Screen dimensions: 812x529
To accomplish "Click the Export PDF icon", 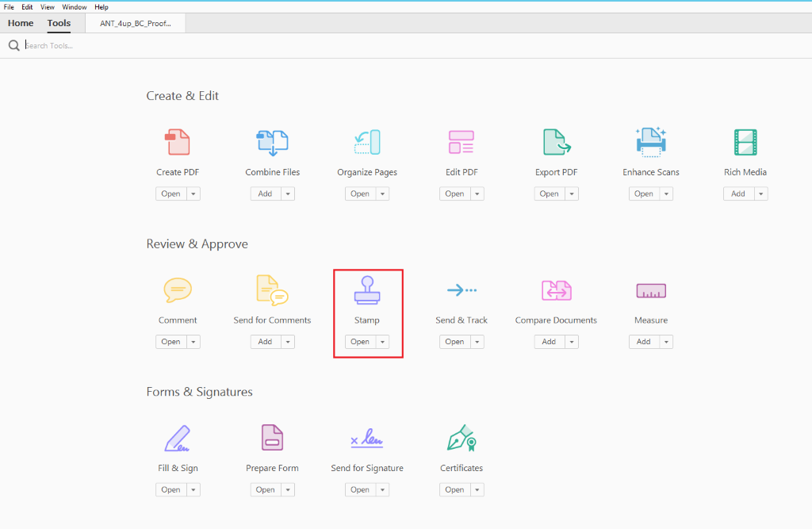I will 557,143.
